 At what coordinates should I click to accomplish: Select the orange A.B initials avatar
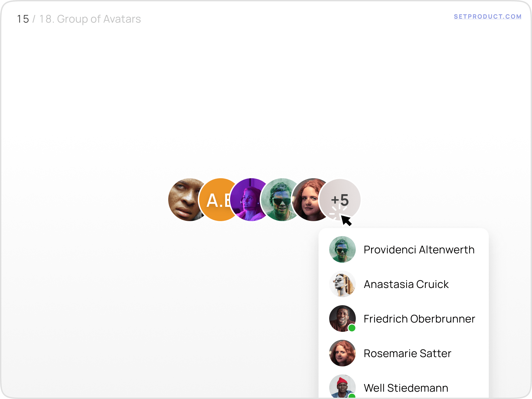click(218, 199)
